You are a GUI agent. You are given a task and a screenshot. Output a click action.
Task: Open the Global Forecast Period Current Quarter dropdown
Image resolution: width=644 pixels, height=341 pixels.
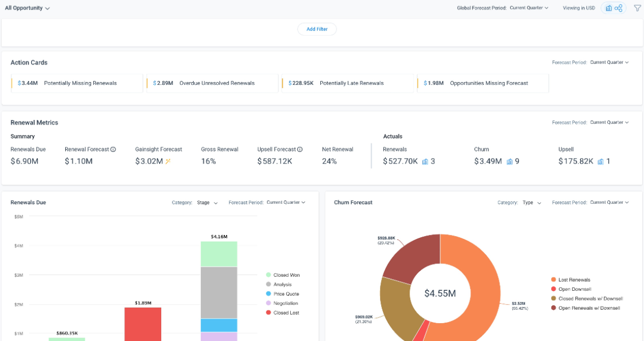pyautogui.click(x=529, y=8)
